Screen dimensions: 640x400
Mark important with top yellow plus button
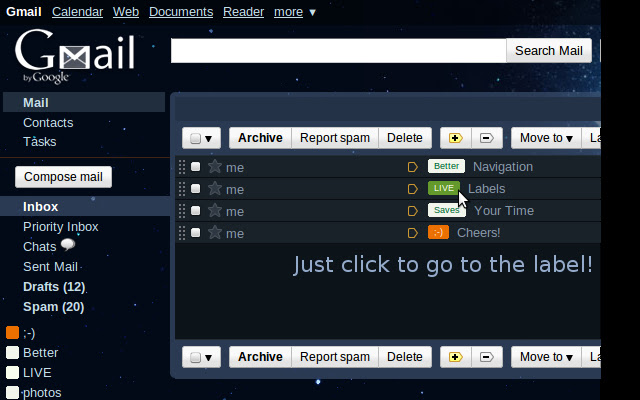point(456,138)
